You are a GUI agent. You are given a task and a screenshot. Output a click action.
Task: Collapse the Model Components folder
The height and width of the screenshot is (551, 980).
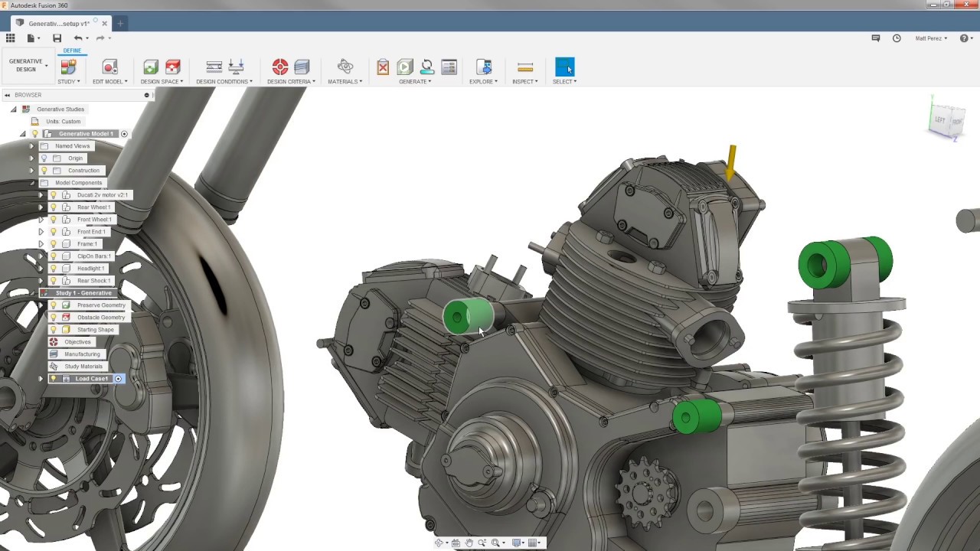click(x=31, y=183)
